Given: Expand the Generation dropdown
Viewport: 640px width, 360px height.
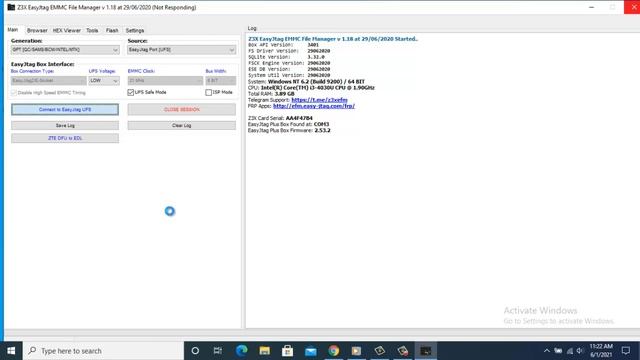Looking at the screenshot, I should coord(65,50).
